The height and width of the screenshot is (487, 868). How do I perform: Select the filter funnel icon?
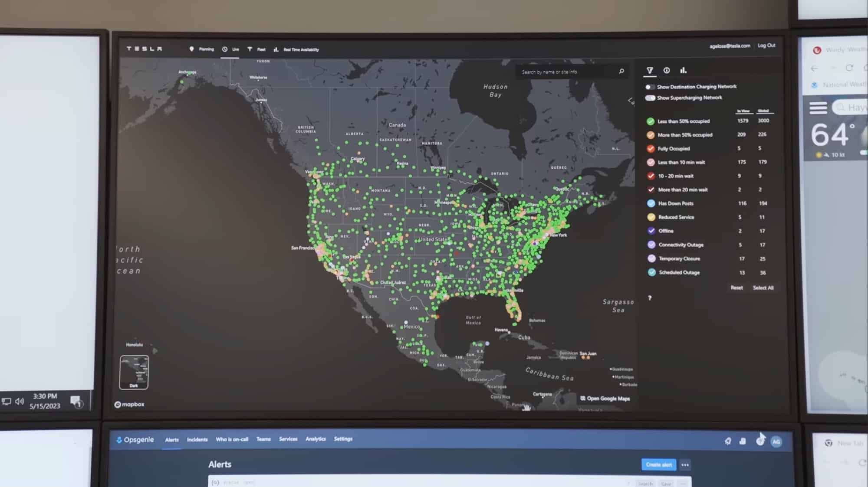[649, 70]
